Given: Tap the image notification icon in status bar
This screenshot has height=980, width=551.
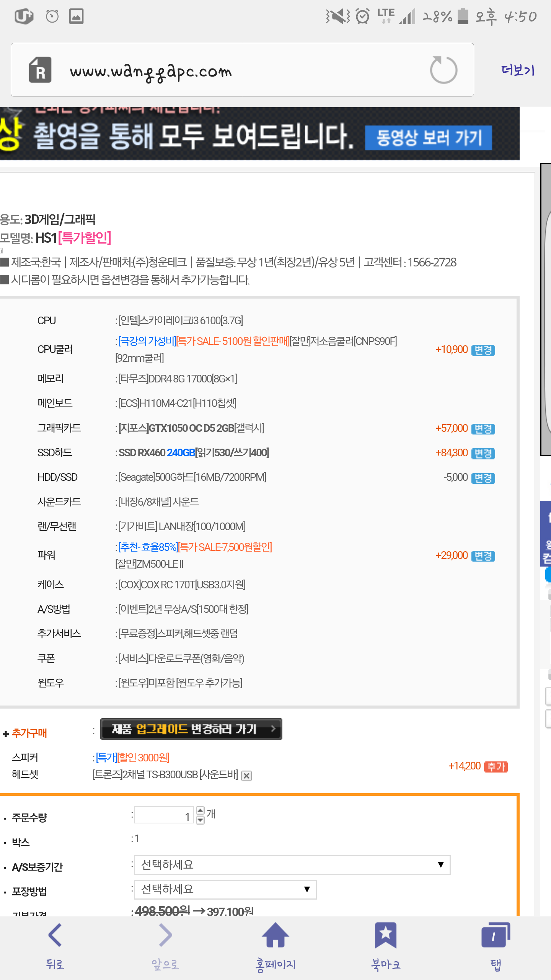Looking at the screenshot, I should [76, 16].
